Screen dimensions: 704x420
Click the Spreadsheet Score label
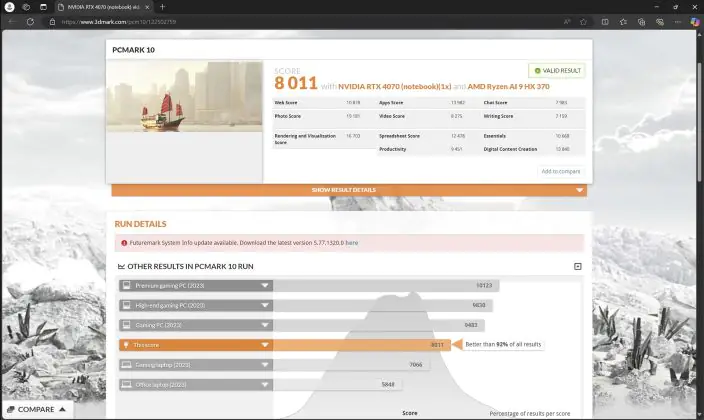point(399,136)
